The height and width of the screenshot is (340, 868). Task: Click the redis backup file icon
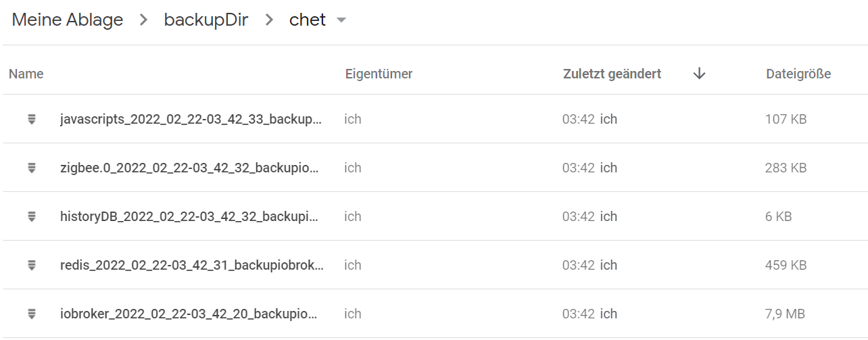tap(31, 265)
